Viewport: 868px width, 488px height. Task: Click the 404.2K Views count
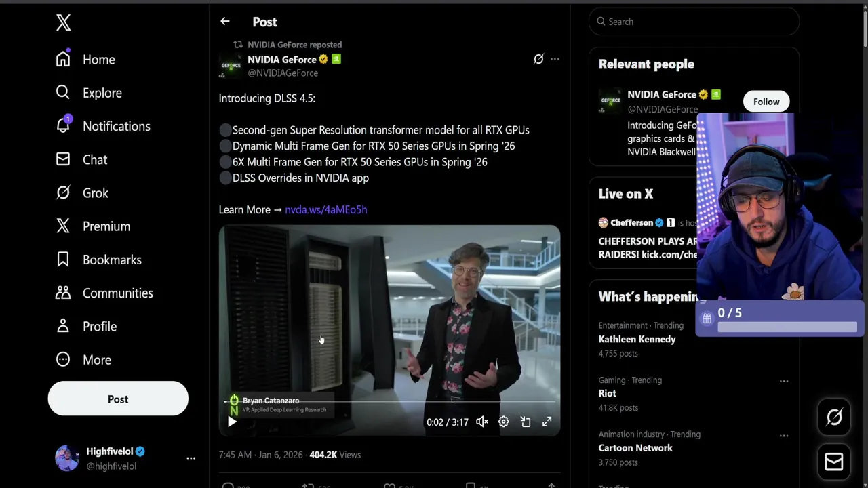click(x=335, y=455)
